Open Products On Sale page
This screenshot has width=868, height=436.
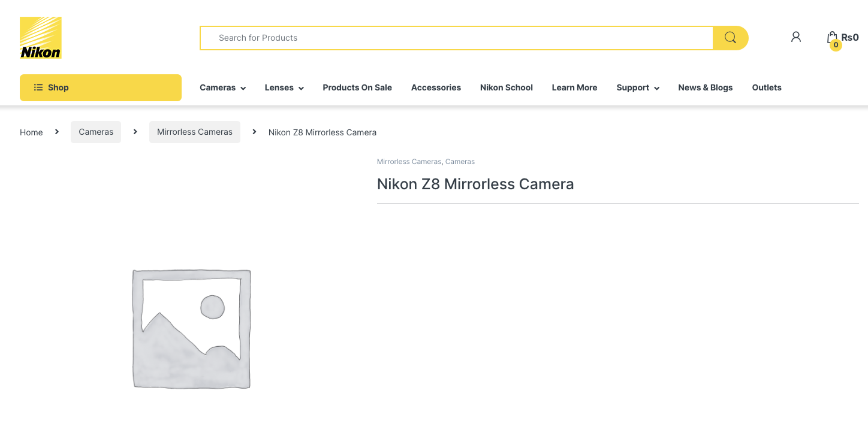pyautogui.click(x=357, y=87)
